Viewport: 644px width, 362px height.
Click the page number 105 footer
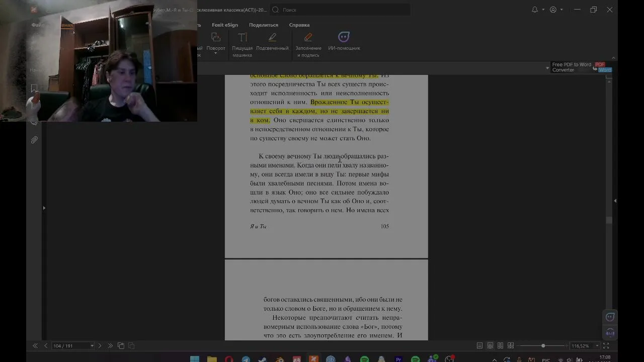(385, 226)
